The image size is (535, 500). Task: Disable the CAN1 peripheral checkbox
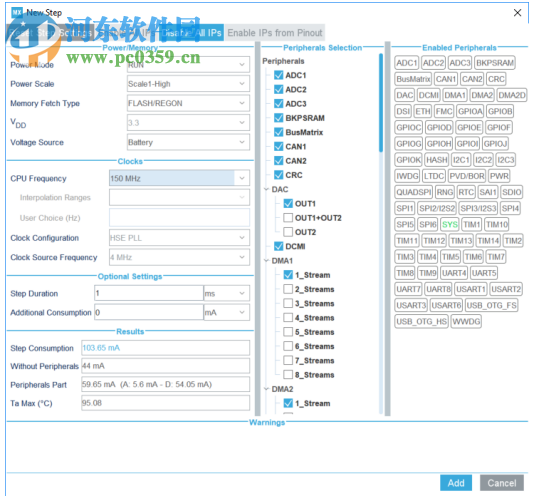point(278,146)
